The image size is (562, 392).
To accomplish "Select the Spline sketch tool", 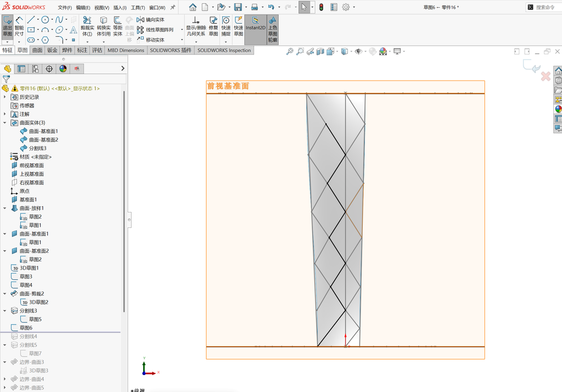I will pos(59,20).
